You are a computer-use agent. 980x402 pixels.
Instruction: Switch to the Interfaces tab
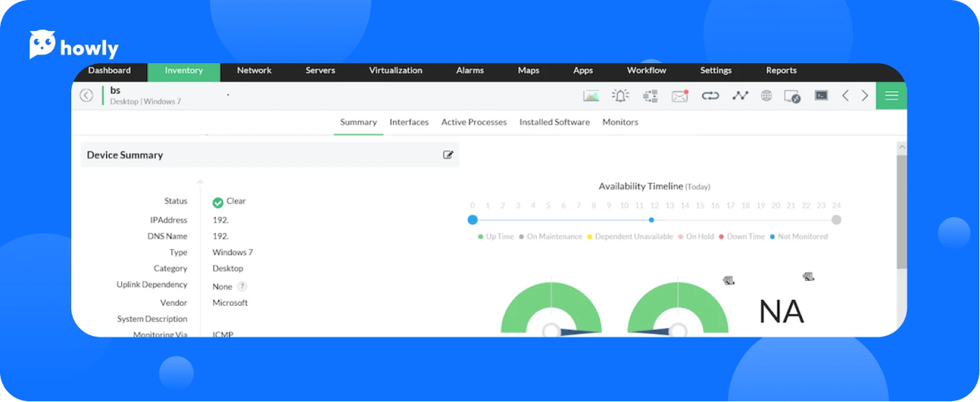click(x=409, y=122)
